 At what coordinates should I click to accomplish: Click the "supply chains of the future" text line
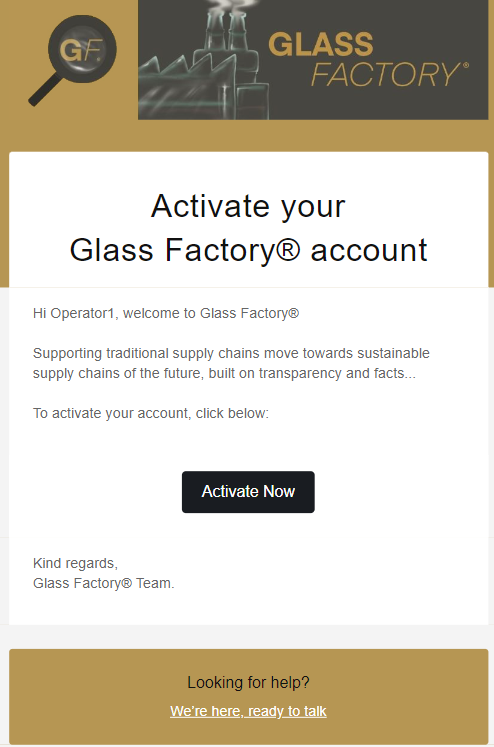click(224, 373)
